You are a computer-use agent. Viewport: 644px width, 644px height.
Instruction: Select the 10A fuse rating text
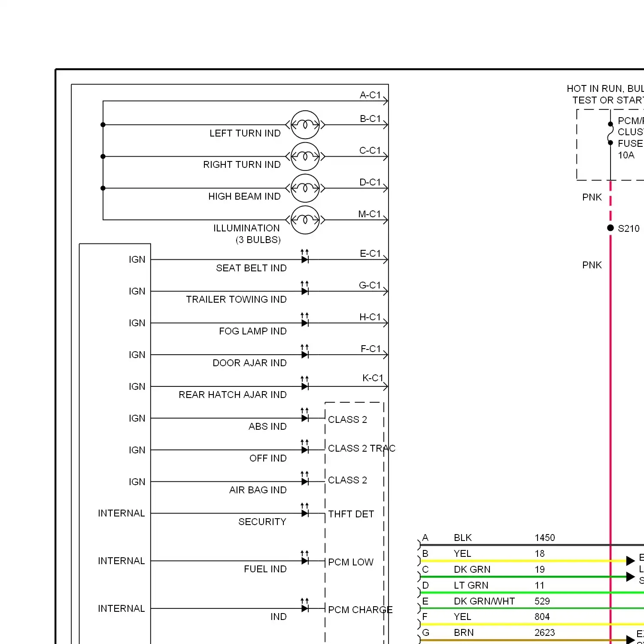pyautogui.click(x=626, y=155)
